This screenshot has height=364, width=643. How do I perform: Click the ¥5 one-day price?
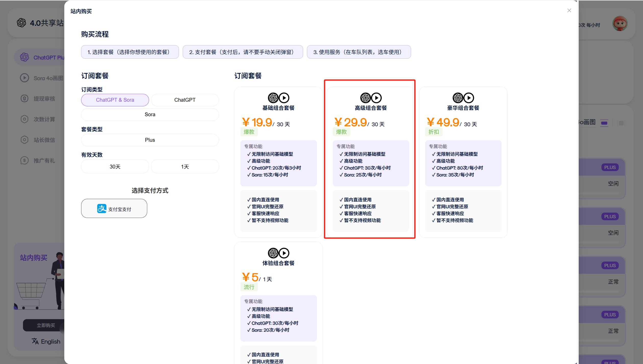click(250, 277)
